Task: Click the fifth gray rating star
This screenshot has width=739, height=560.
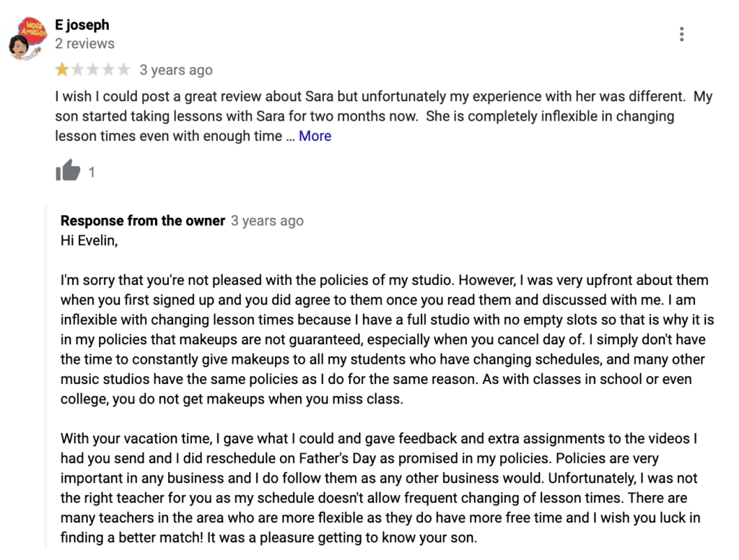Action: click(123, 70)
